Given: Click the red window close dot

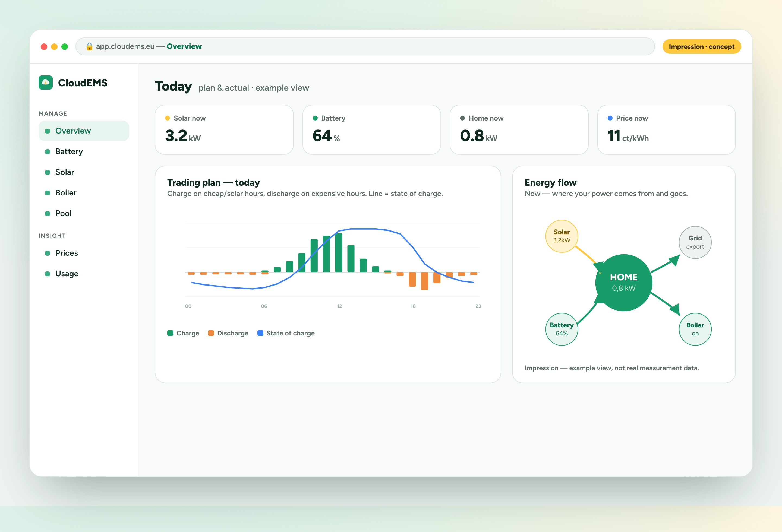Looking at the screenshot, I should [44, 46].
